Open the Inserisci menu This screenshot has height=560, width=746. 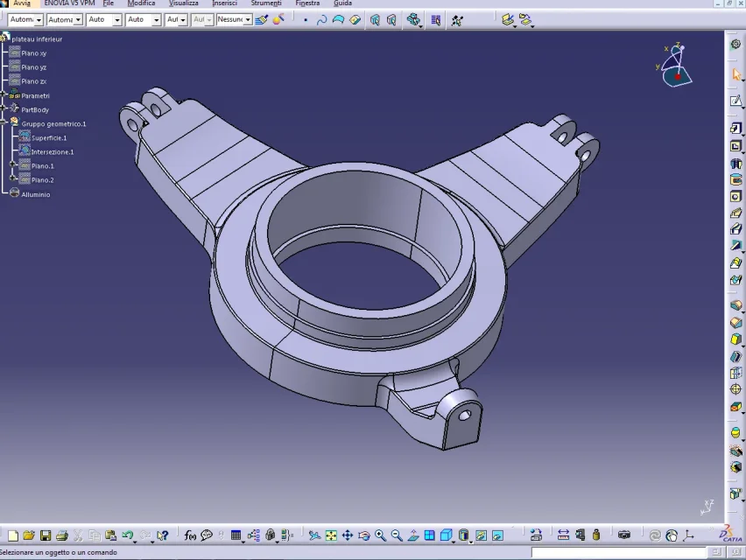coord(224,3)
